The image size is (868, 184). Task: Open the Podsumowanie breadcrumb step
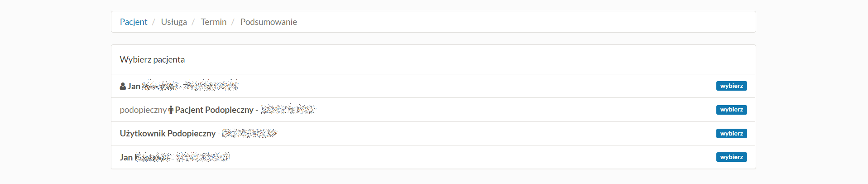click(269, 22)
